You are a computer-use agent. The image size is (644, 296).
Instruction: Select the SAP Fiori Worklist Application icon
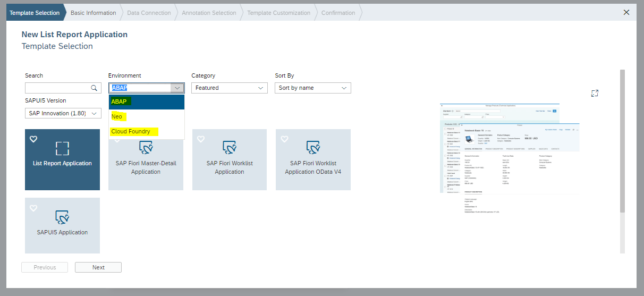tap(229, 148)
